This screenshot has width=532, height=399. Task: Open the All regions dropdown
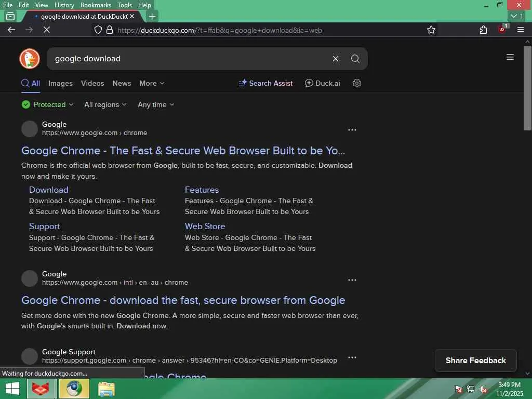(x=105, y=104)
